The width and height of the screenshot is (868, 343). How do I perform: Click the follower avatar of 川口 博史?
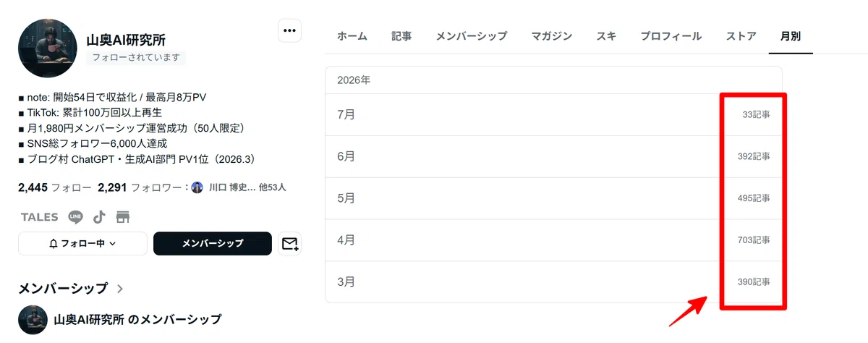[x=197, y=187]
